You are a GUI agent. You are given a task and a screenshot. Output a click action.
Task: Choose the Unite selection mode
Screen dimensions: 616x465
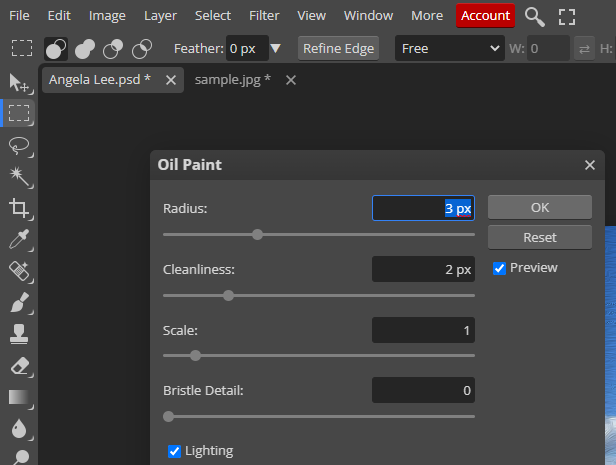coord(84,49)
